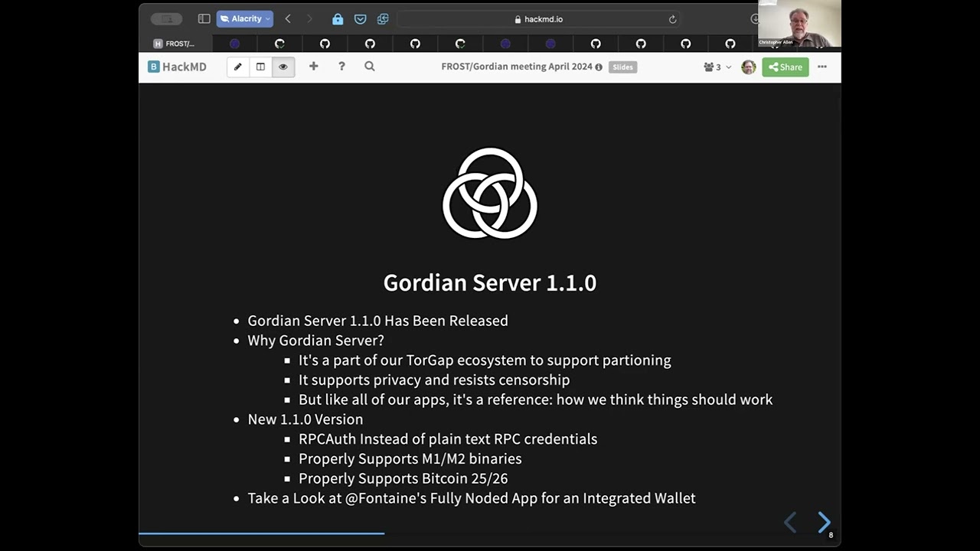Screen dimensions: 980x551
Task: Click the hackmd.io address bar
Action: [x=539, y=19]
